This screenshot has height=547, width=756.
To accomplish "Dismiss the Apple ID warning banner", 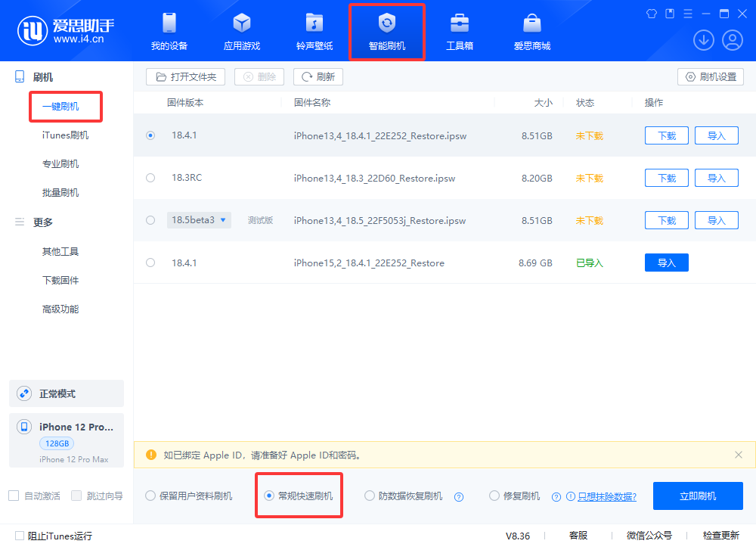I will coord(739,455).
